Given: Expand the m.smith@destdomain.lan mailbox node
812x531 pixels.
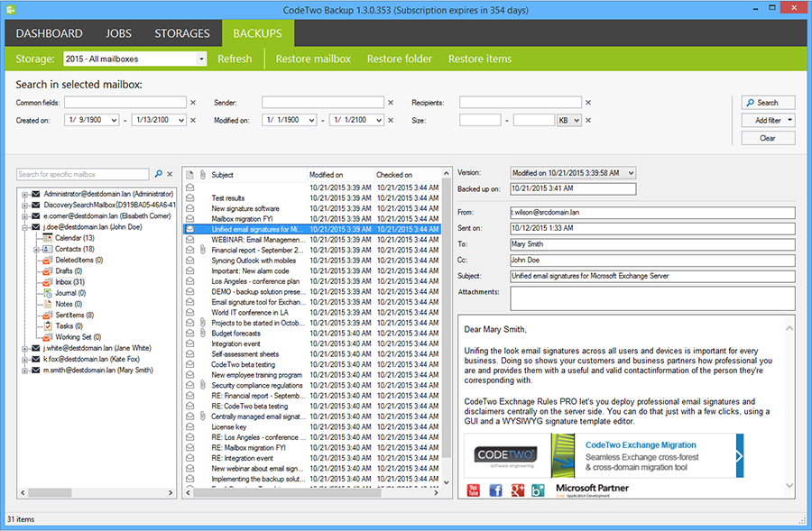Looking at the screenshot, I should point(24,371).
